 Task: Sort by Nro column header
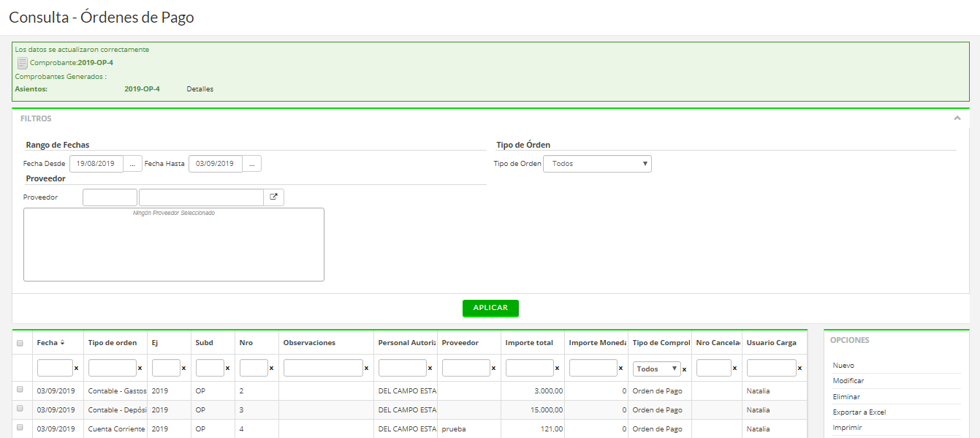pyautogui.click(x=246, y=343)
